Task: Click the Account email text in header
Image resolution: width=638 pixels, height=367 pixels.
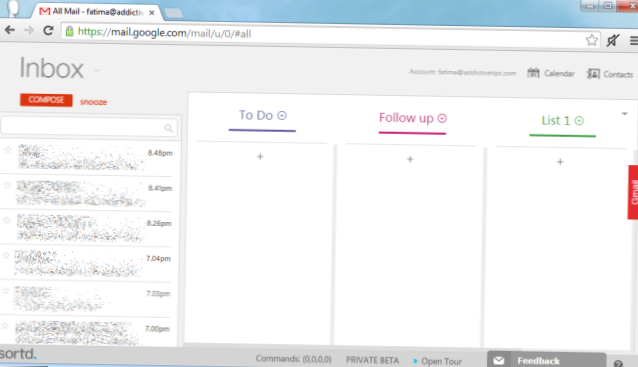Action: point(463,72)
